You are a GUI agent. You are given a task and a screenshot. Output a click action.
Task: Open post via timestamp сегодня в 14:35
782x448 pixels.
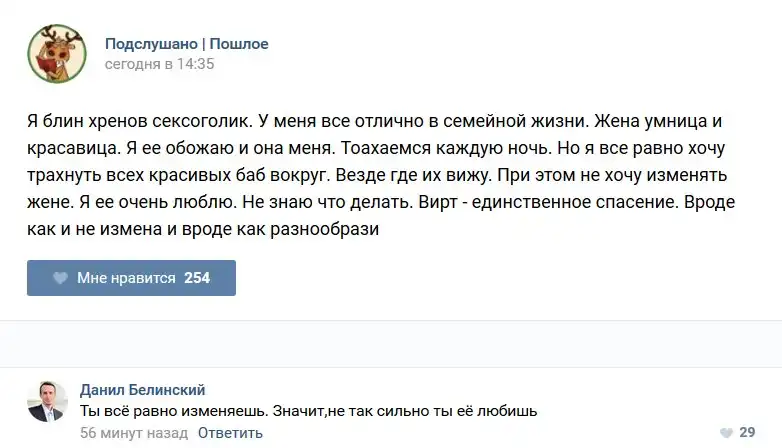[x=160, y=64]
